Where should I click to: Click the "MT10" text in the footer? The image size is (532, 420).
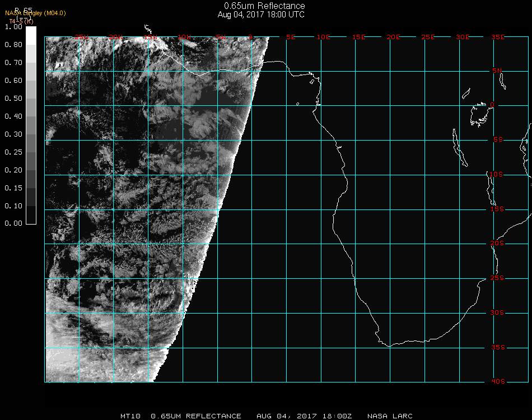130,416
